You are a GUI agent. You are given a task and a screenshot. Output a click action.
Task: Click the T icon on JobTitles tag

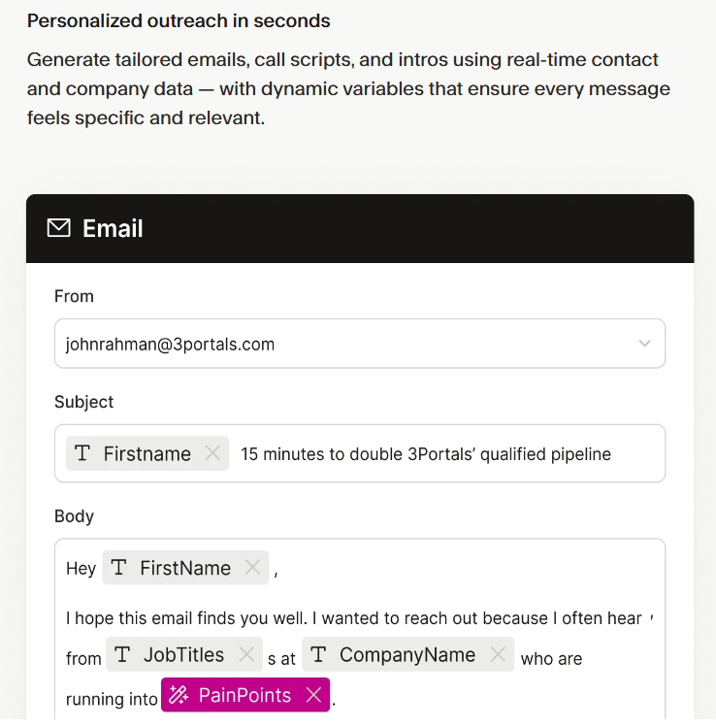[122, 654]
